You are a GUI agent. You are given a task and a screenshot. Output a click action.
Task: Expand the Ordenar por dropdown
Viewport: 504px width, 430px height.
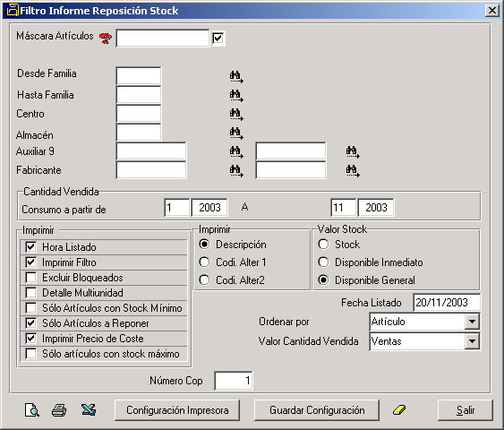(472, 322)
